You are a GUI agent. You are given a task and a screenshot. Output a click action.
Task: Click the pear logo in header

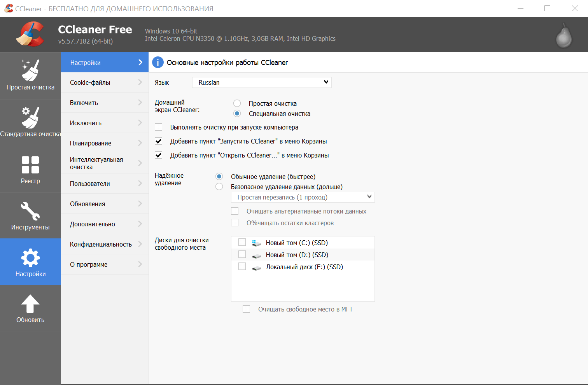(564, 36)
